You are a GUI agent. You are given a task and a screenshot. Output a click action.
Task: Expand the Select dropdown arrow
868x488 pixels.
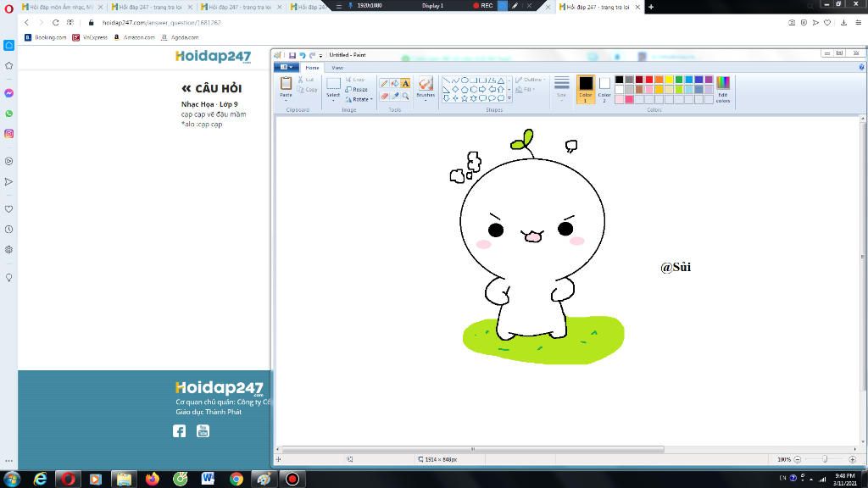pyautogui.click(x=332, y=100)
